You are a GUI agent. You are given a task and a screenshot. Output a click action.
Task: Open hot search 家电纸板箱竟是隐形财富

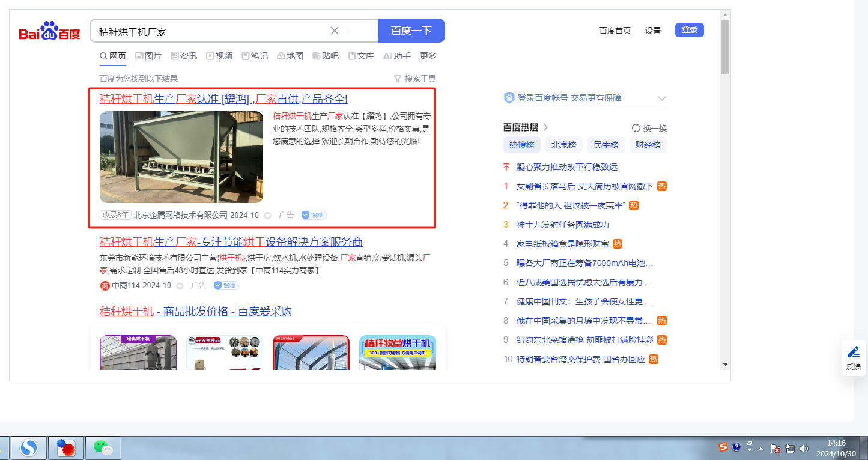[x=563, y=244]
